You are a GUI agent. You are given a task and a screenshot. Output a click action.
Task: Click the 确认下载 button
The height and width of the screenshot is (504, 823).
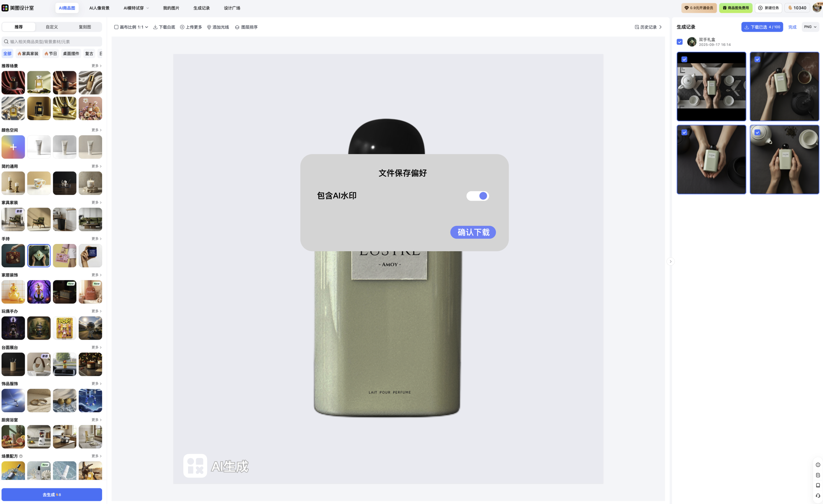coord(473,232)
